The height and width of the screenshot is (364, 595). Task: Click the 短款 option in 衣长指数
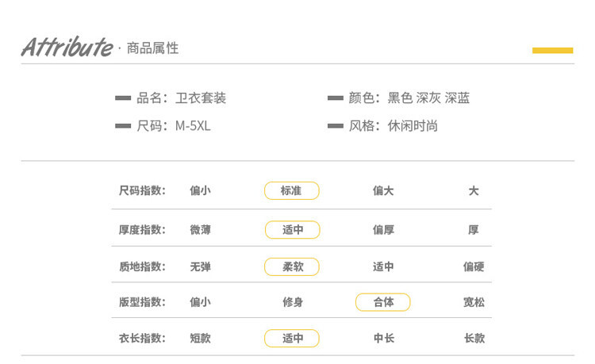(200, 339)
